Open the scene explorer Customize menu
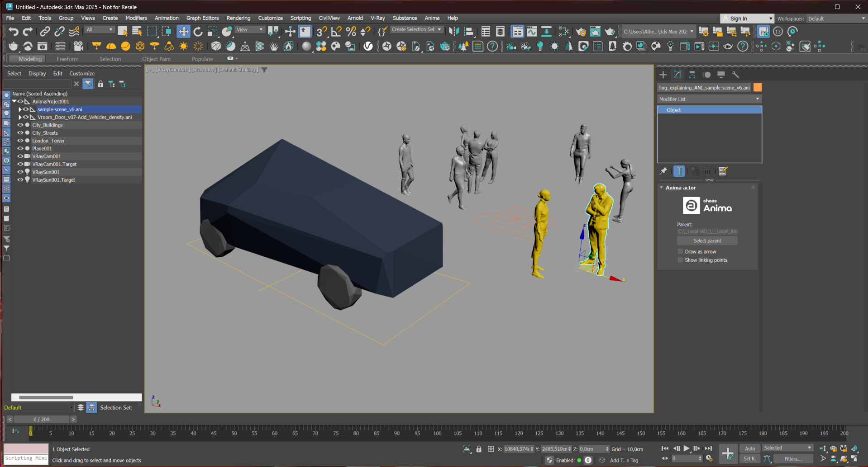 (x=82, y=73)
